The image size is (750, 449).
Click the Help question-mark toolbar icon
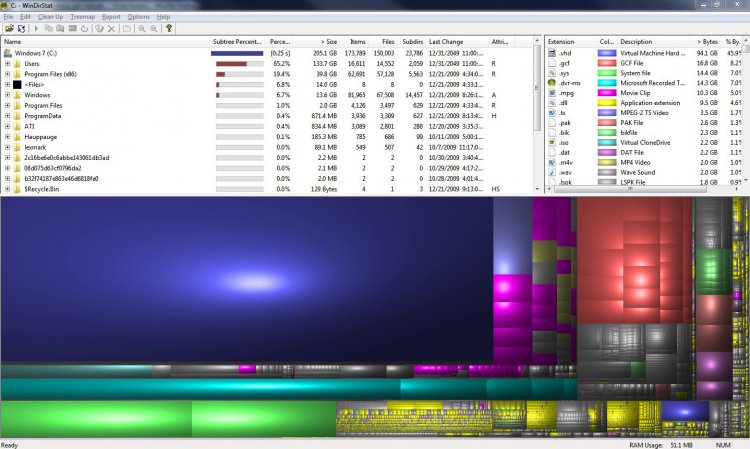point(169,29)
